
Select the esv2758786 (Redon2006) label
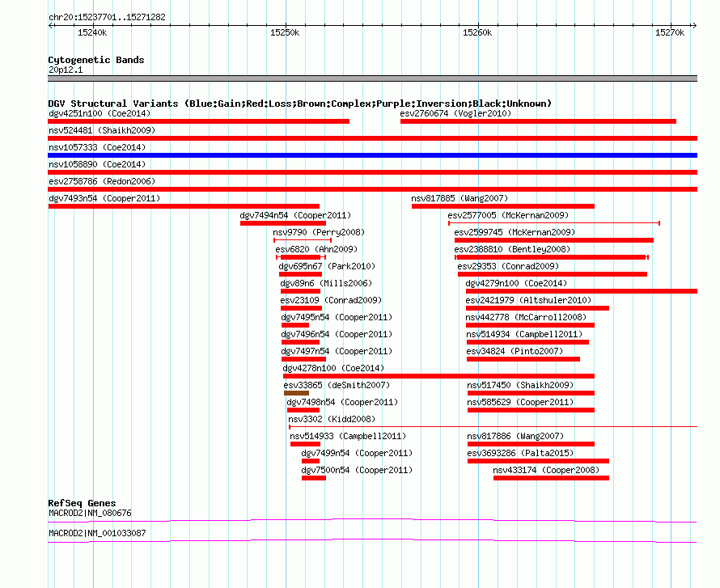[x=102, y=181]
